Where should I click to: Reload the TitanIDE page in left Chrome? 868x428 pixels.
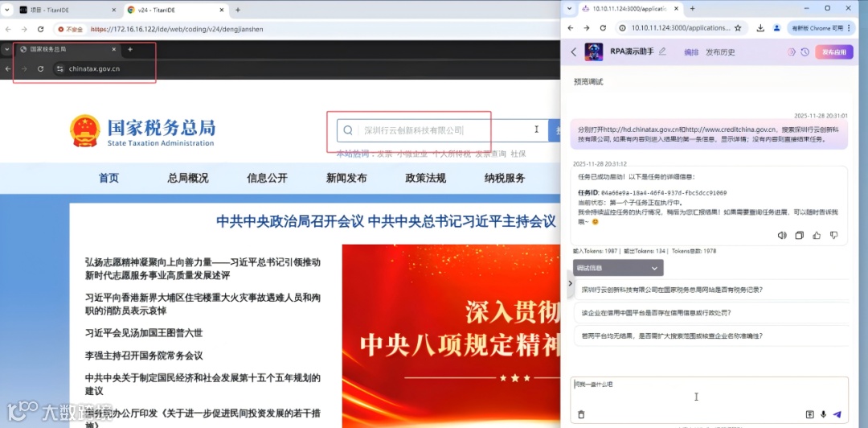(40, 30)
